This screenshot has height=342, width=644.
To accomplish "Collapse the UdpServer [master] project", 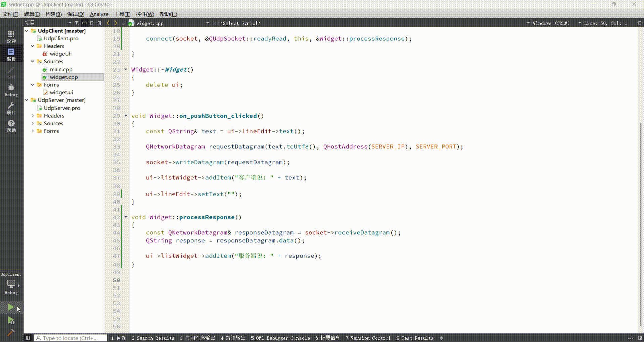I will click(x=27, y=100).
